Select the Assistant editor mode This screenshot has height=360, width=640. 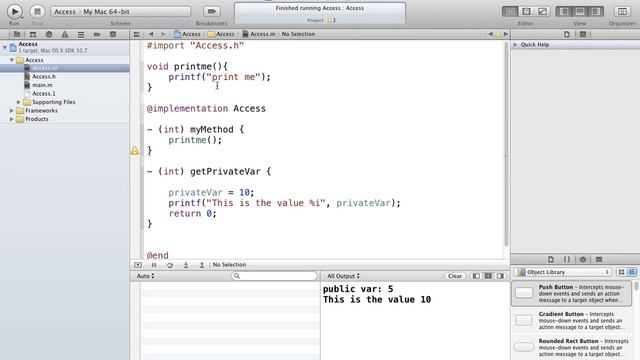point(526,11)
